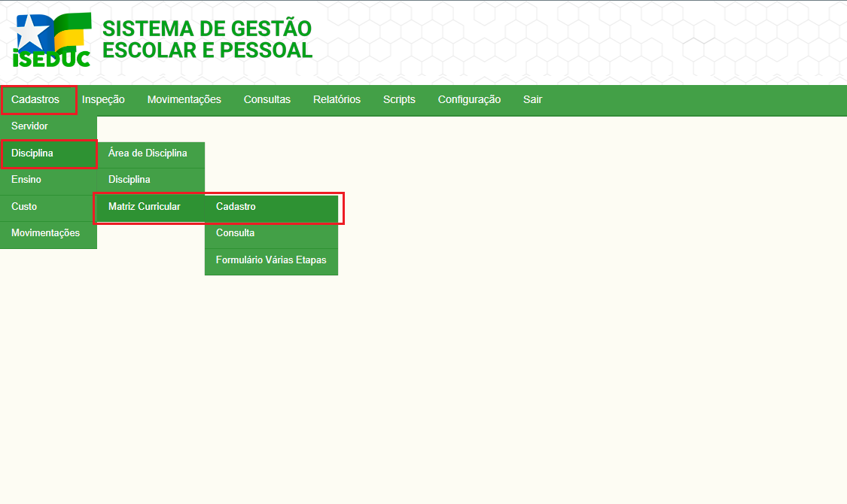847x504 pixels.
Task: Open the Consultas menu
Action: pos(267,99)
